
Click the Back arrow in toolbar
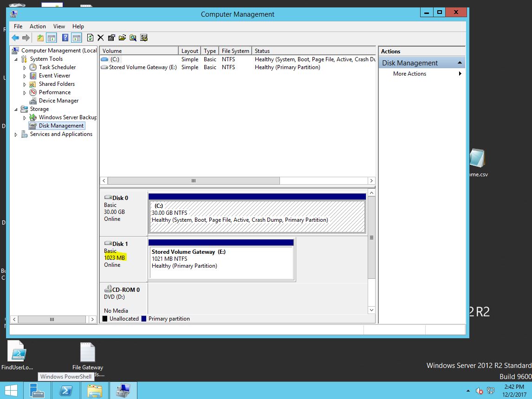[x=15, y=38]
